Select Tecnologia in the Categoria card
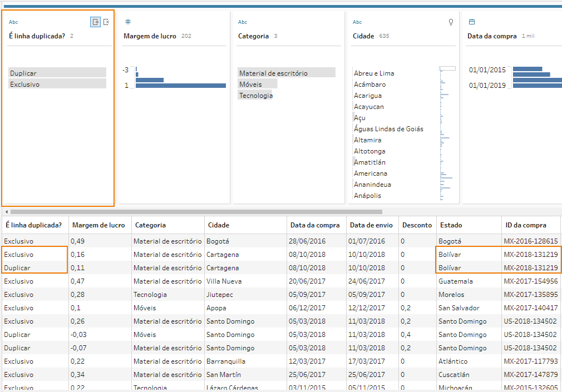562x392 pixels. [255, 95]
